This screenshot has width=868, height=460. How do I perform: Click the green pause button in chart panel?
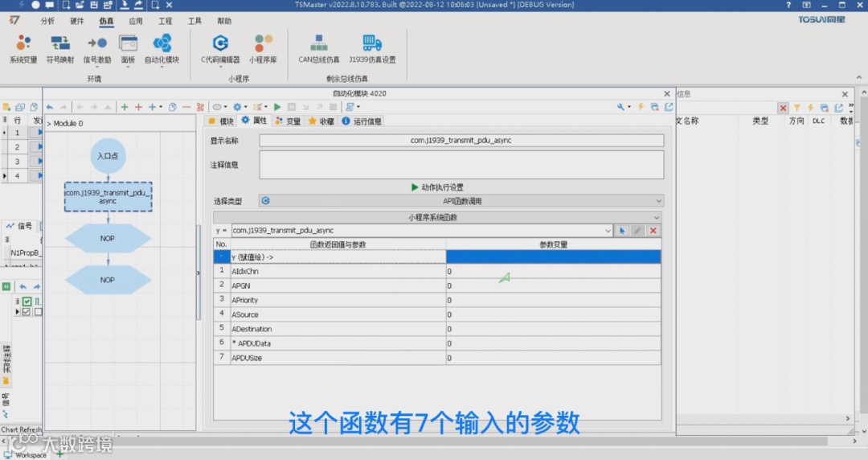6,286
